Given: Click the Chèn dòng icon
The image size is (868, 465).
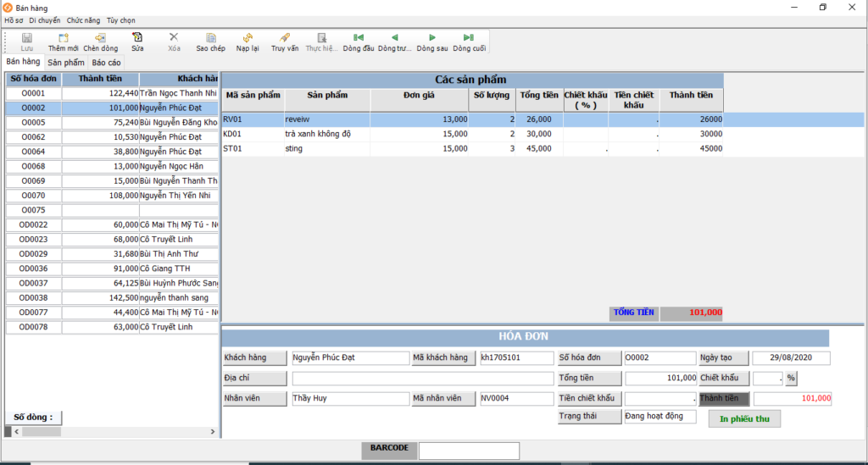Looking at the screenshot, I should (100, 38).
